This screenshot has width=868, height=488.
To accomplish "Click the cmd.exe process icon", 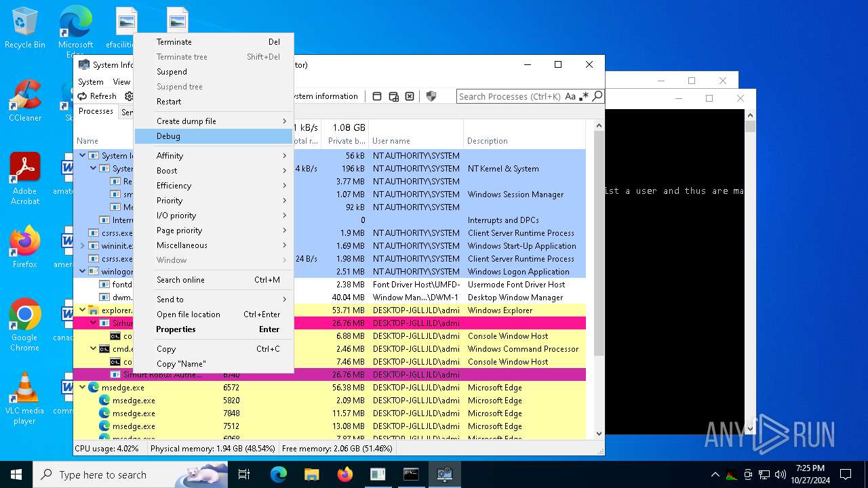I will (104, 349).
